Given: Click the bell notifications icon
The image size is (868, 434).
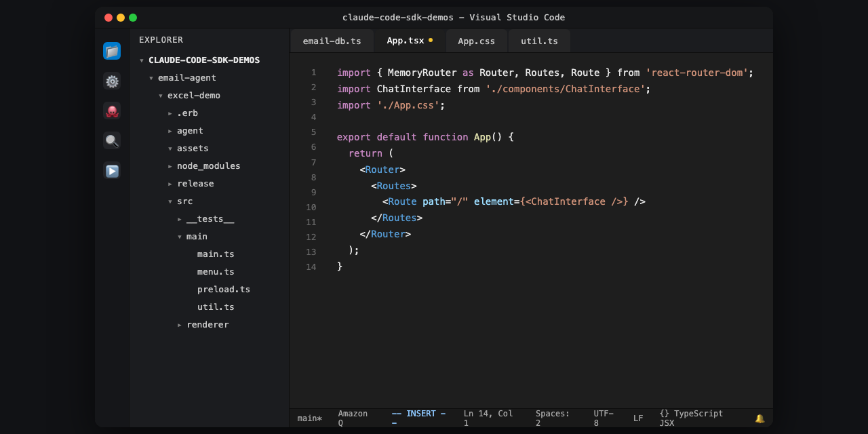Looking at the screenshot, I should click(759, 418).
